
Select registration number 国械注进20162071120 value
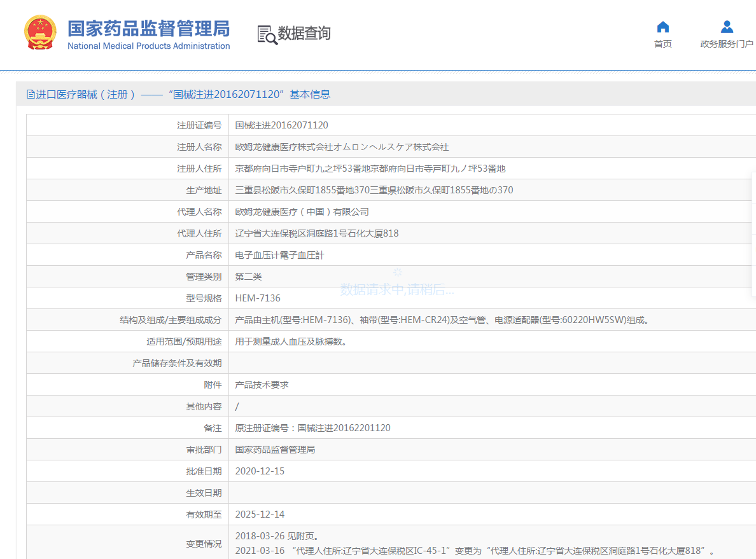click(281, 125)
